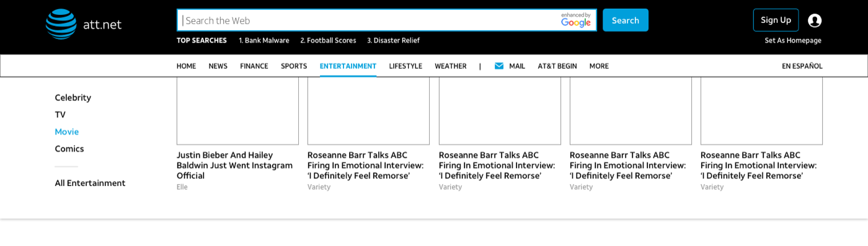The image size is (868, 246).
Task: Switch language via EN ESPAÑOL
Action: (802, 66)
